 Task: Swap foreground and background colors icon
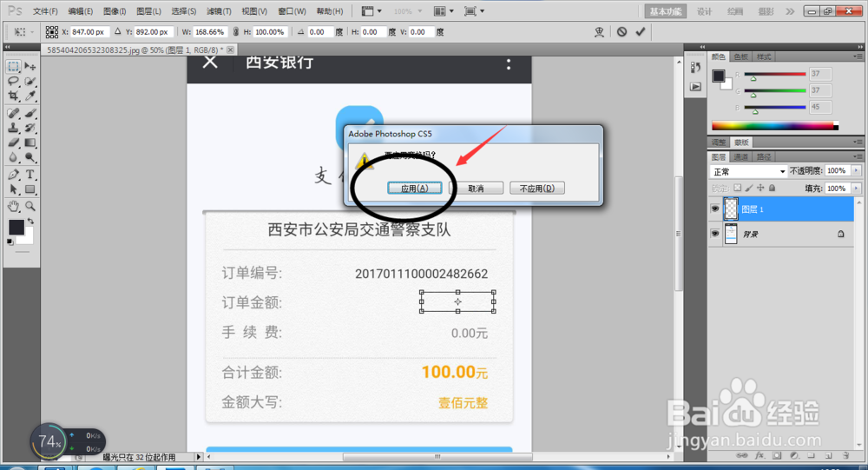click(x=30, y=221)
